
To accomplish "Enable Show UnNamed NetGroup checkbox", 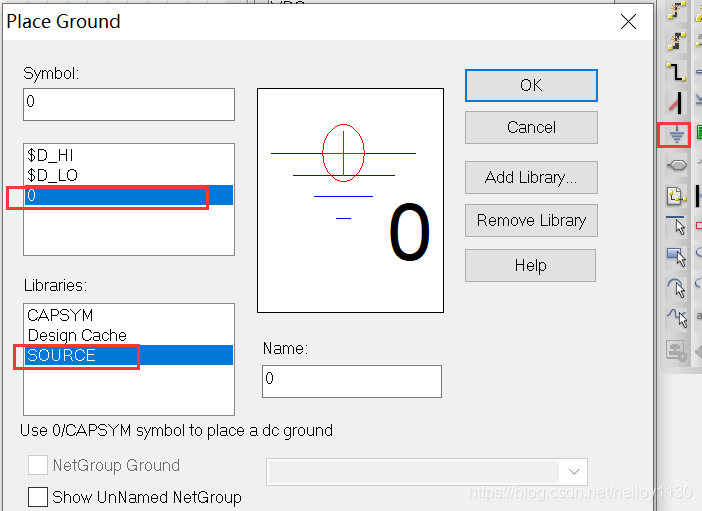I will tap(38, 497).
